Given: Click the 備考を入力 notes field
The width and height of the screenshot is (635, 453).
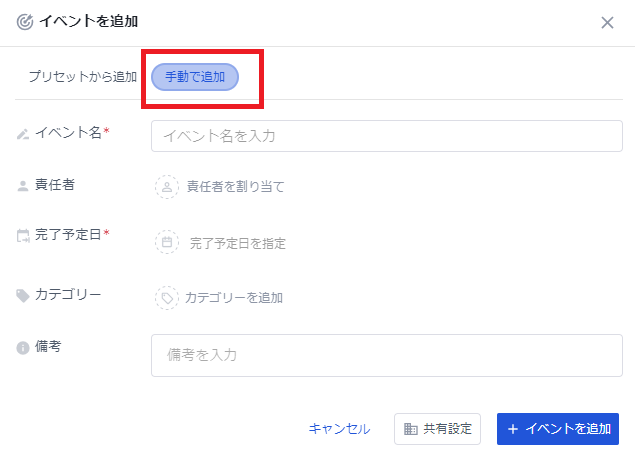Looking at the screenshot, I should (x=386, y=355).
